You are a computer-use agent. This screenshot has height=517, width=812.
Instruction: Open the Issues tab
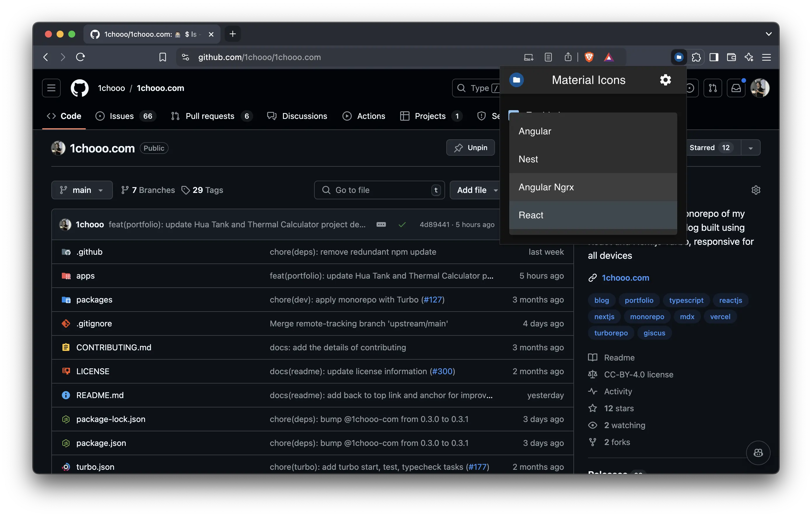[125, 116]
